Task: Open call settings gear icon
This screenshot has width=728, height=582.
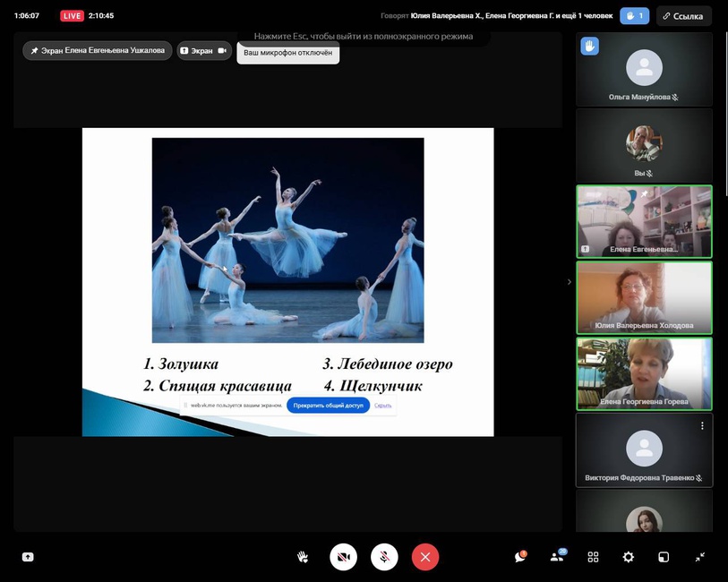Action: [629, 557]
